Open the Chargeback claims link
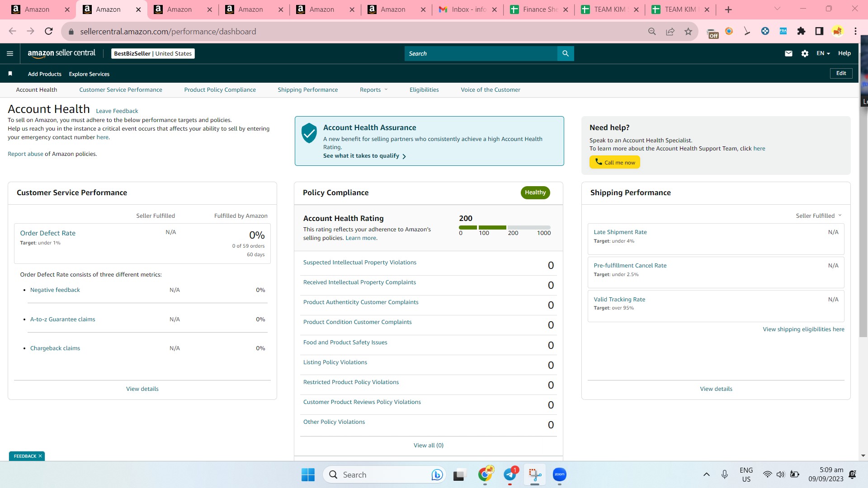The image size is (868, 488). coord(55,348)
